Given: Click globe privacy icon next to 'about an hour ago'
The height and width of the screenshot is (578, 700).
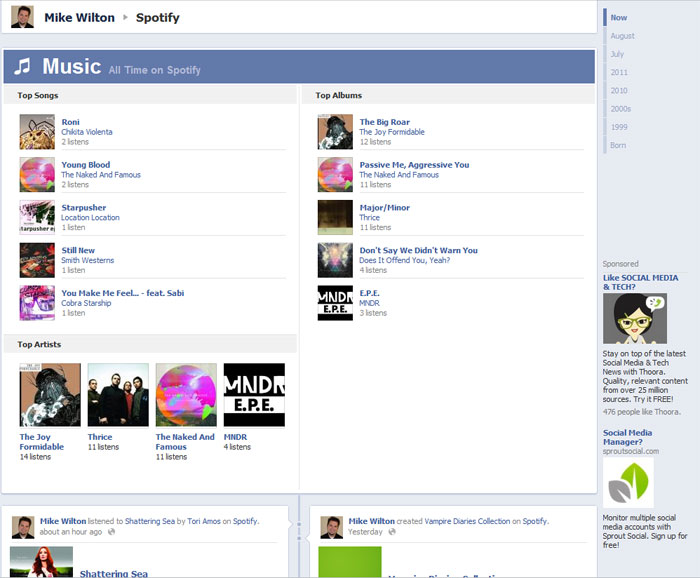Looking at the screenshot, I should [x=112, y=532].
